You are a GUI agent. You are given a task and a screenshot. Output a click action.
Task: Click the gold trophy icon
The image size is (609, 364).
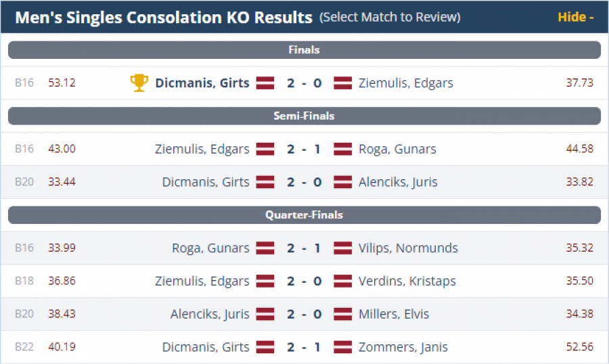(139, 83)
